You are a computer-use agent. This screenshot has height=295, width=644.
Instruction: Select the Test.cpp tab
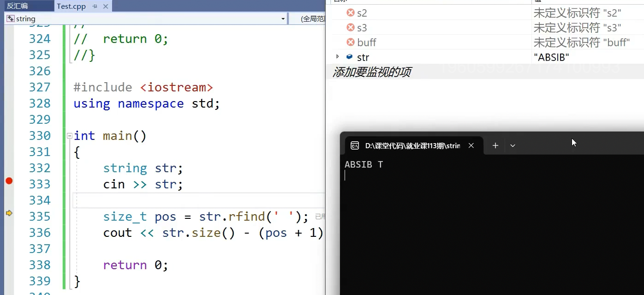click(71, 6)
